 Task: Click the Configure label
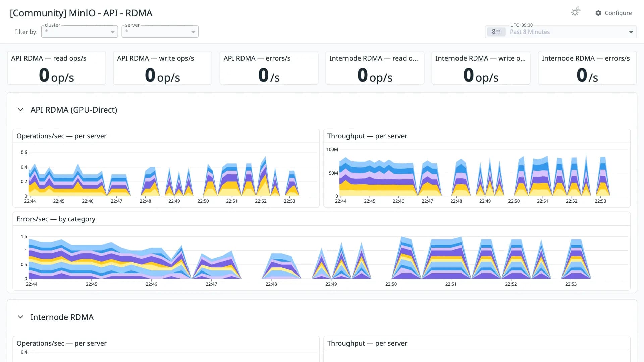coord(618,13)
